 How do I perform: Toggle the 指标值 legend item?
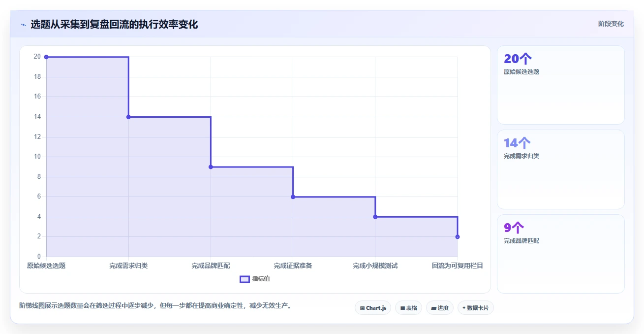255,279
